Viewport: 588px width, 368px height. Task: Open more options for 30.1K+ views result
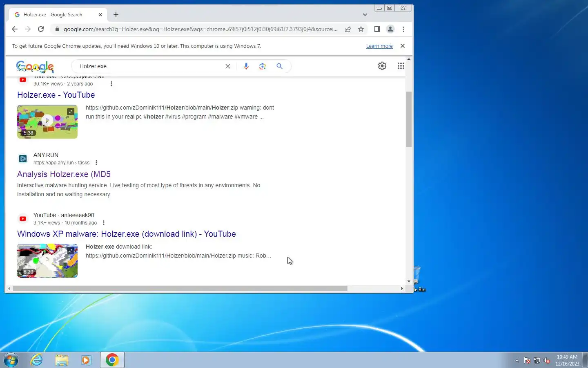[x=111, y=84]
